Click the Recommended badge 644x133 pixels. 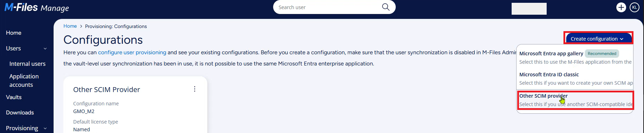pos(602,54)
